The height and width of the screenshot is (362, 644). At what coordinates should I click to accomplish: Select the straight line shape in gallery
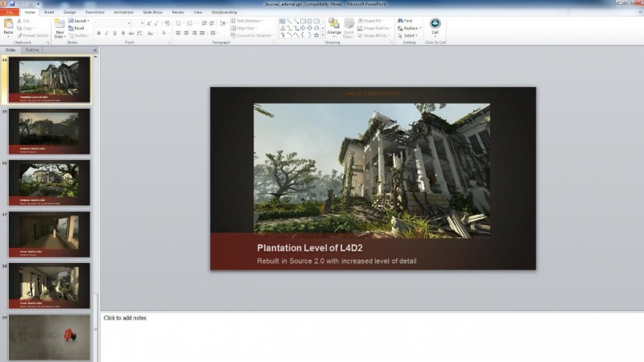(289, 22)
